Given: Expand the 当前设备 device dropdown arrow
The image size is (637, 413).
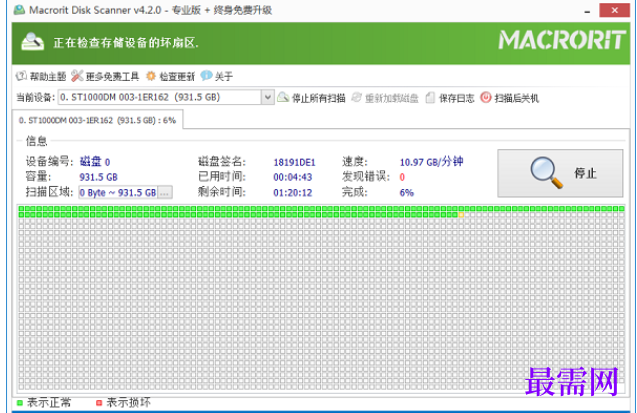Looking at the screenshot, I should coord(268,97).
